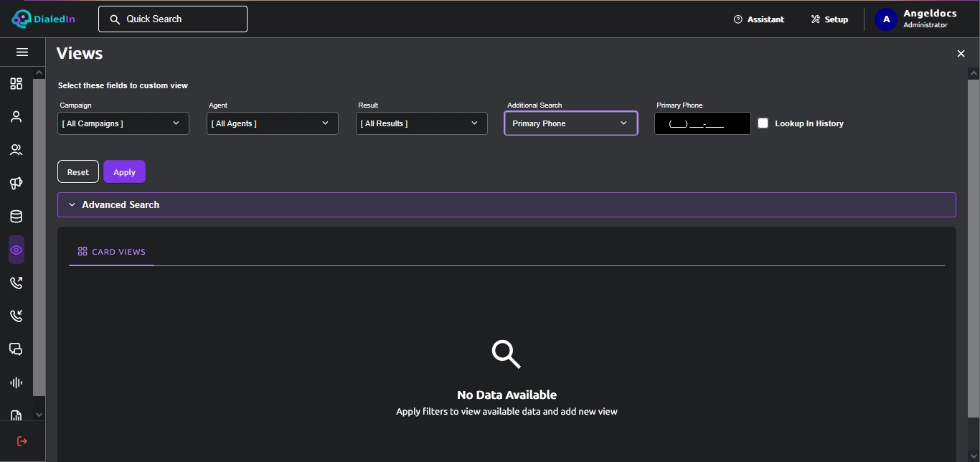This screenshot has width=980, height=462.
Task: Click the user avatar circle labeled A
Action: click(x=886, y=19)
